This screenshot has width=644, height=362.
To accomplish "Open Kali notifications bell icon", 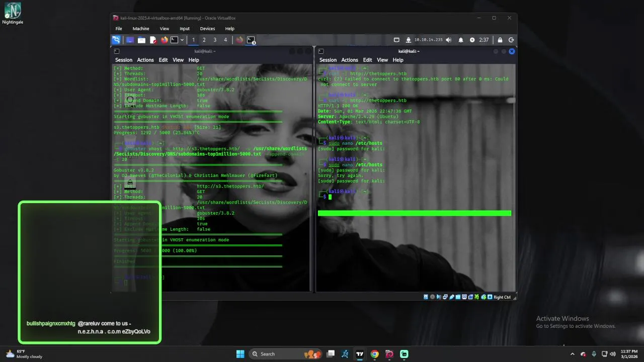I will (x=461, y=40).
